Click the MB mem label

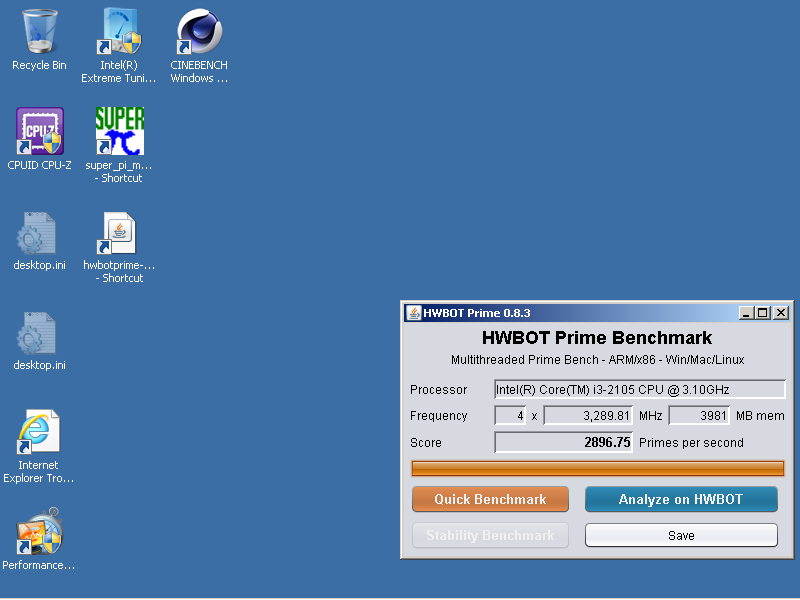click(x=760, y=416)
